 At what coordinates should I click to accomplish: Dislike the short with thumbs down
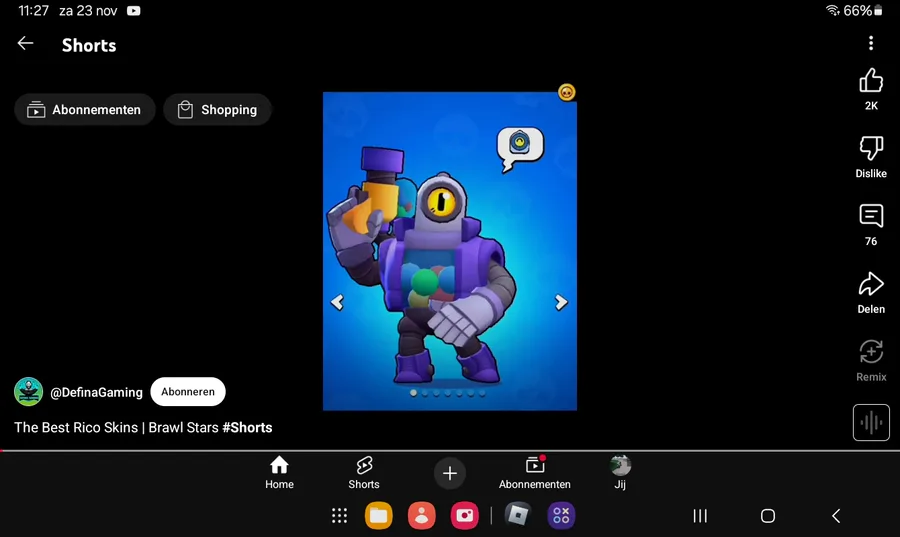(x=871, y=148)
